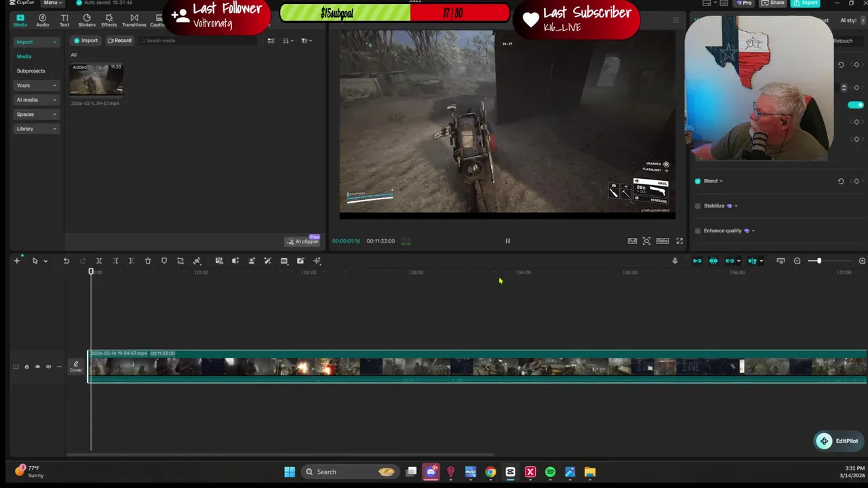This screenshot has width=868, height=488.
Task: Lock the main video track
Action: 26,367
